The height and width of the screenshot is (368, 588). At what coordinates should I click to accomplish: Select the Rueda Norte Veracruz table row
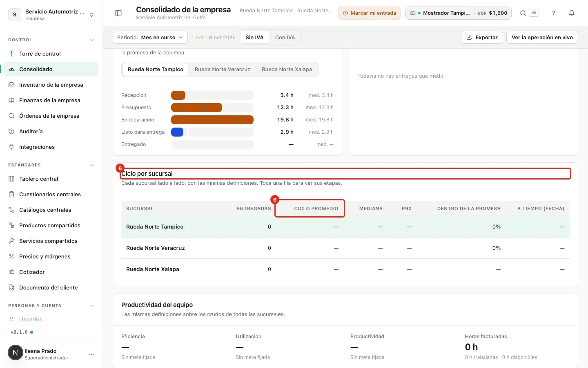(x=345, y=248)
